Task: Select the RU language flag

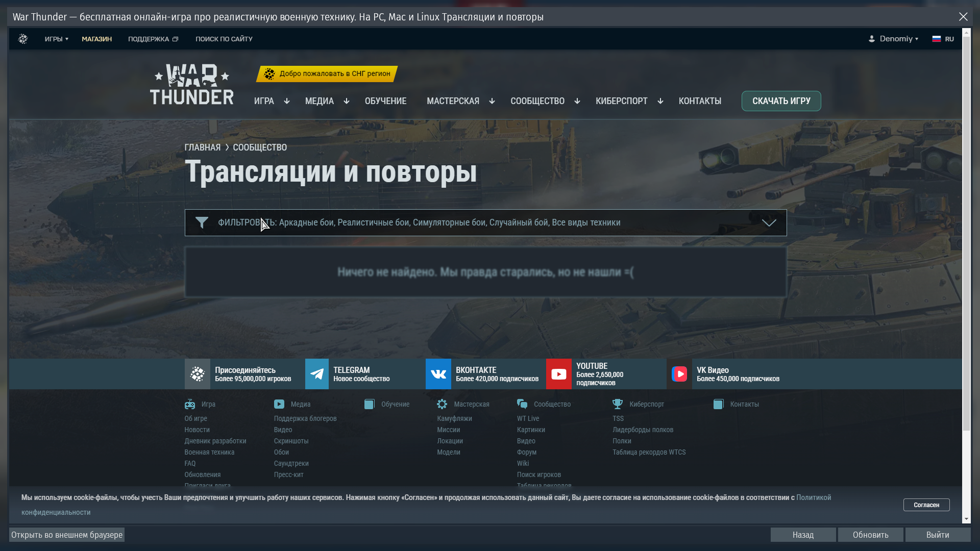Action: pos(937,39)
